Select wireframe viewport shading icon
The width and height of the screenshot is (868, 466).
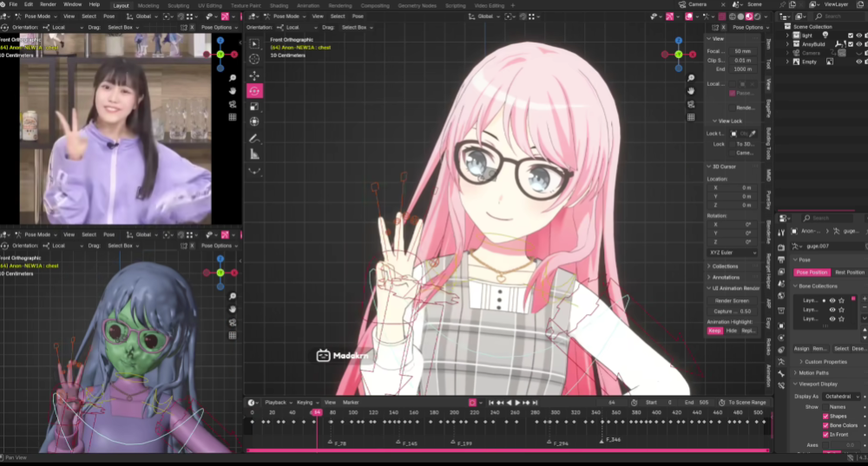[733, 16]
